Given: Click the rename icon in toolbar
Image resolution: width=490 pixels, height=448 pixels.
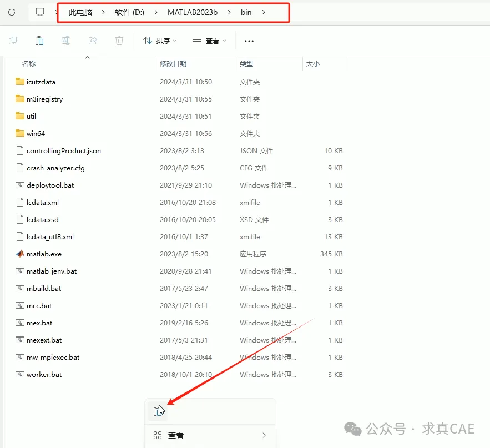Looking at the screenshot, I should click(x=66, y=41).
